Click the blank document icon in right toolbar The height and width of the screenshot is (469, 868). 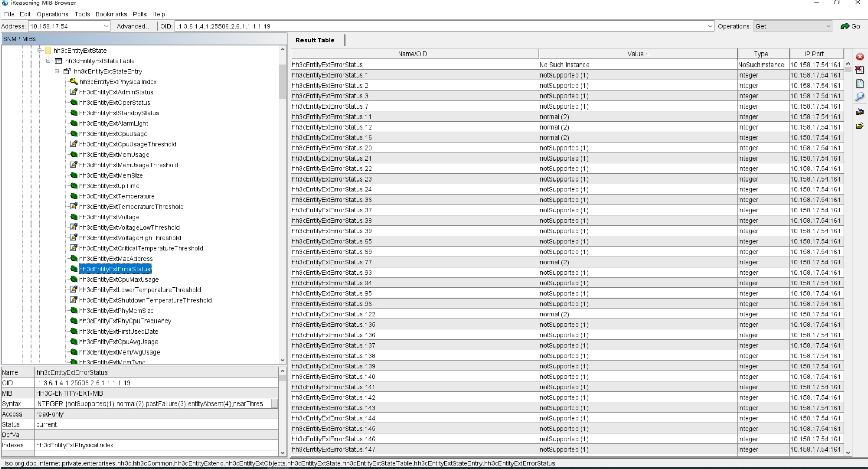point(860,84)
